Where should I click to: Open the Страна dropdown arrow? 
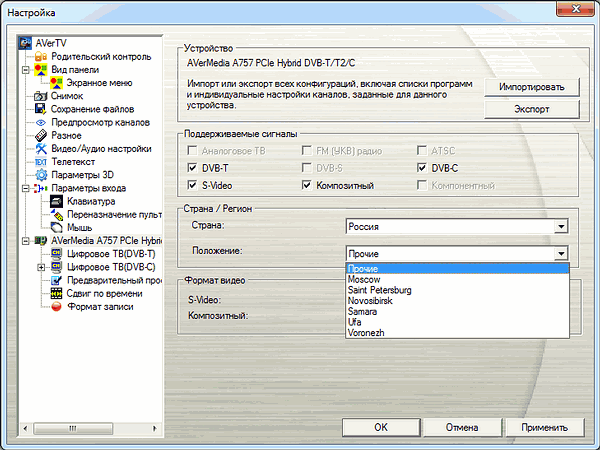click(x=561, y=227)
